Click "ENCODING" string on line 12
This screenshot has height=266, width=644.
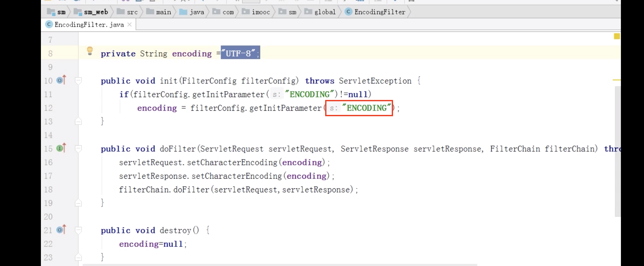click(x=367, y=108)
